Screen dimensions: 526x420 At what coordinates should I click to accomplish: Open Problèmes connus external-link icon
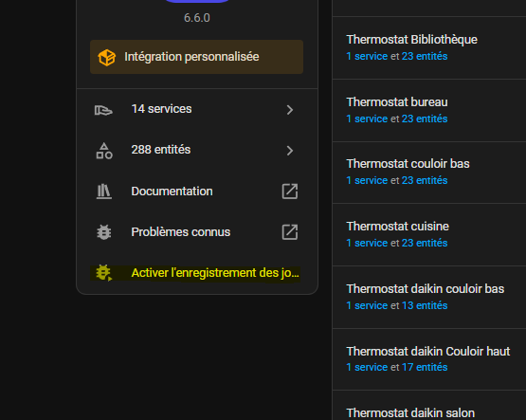click(x=290, y=232)
